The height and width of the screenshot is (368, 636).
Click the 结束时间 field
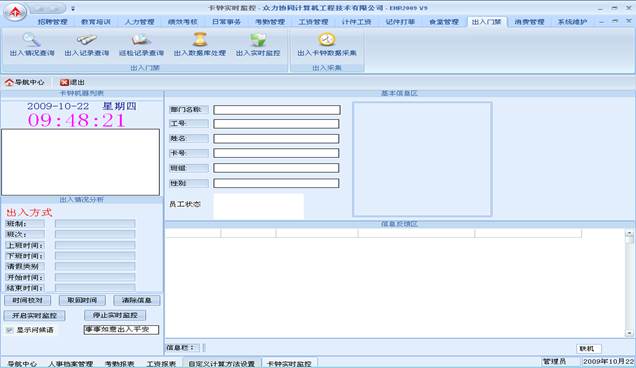click(95, 288)
